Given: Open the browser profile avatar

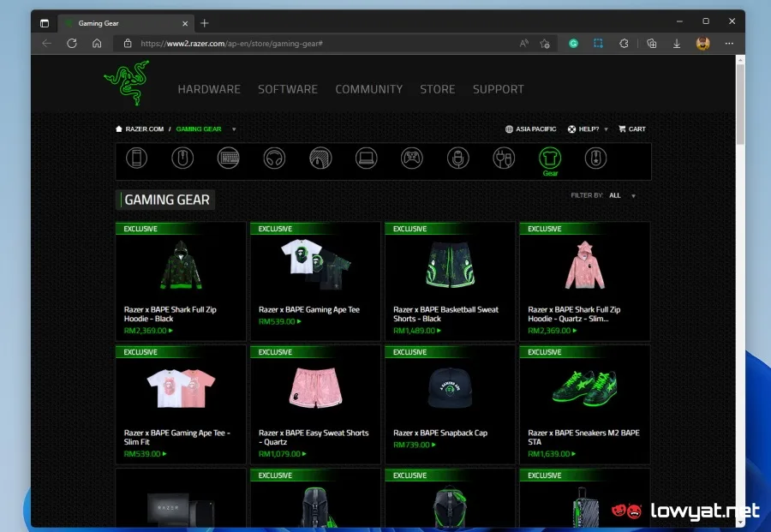Looking at the screenshot, I should (702, 44).
